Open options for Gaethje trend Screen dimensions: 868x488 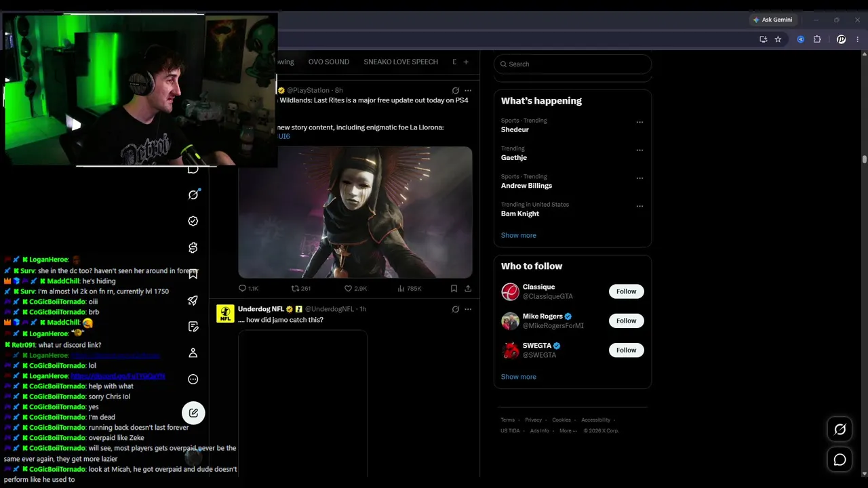pos(639,150)
